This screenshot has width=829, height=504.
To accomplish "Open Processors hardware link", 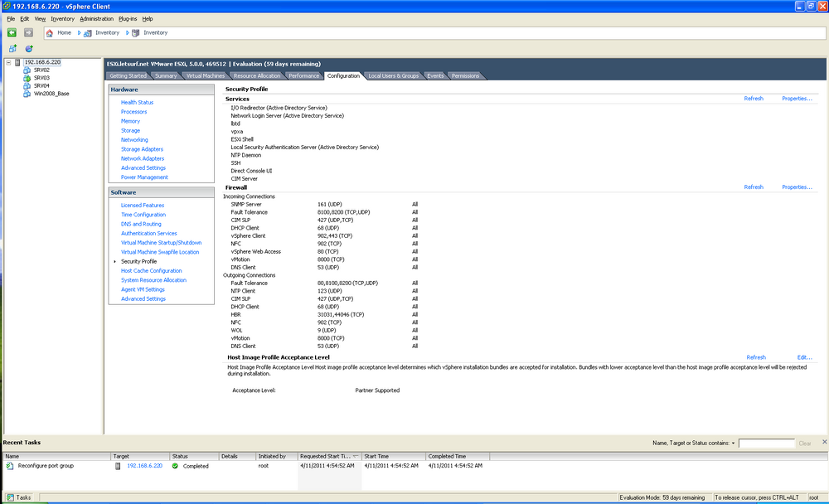I will [x=133, y=112].
